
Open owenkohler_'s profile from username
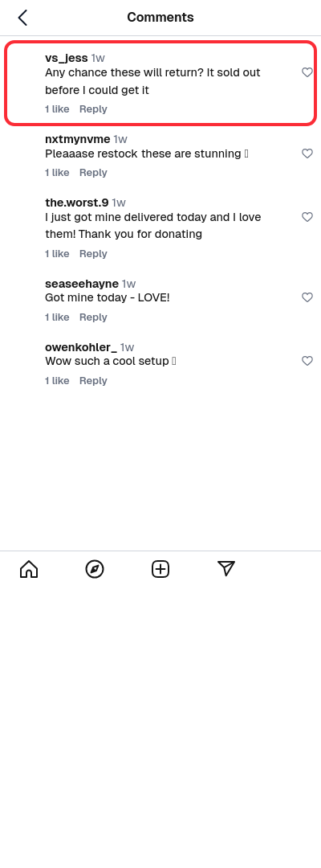click(81, 347)
